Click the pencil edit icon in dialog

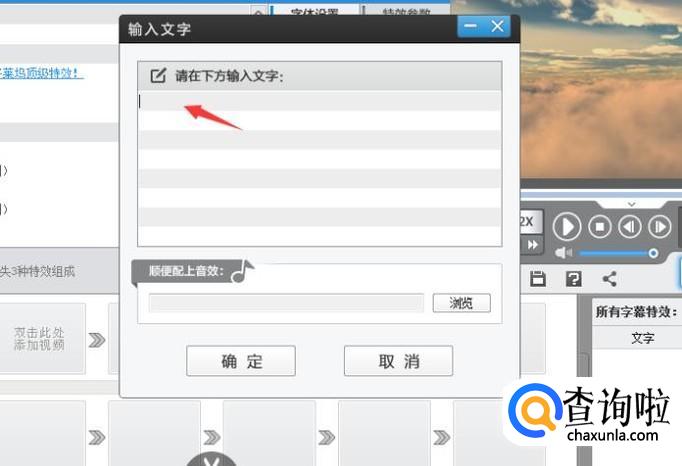(158, 76)
